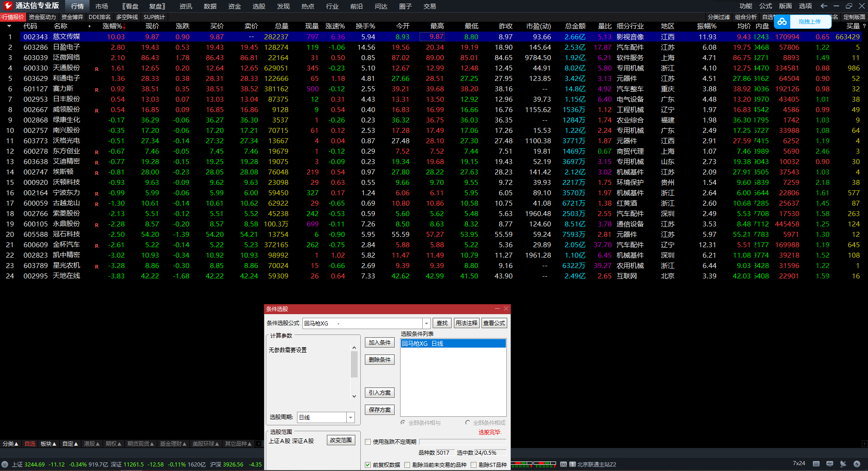868x471 pixels.
Task: Click the 改变范围 button
Action: (341, 440)
